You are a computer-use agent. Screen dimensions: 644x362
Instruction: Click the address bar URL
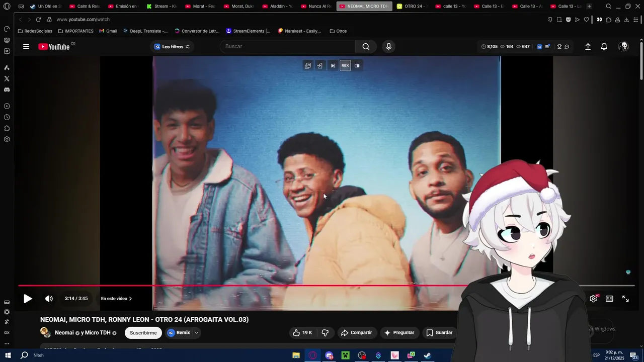83,20
